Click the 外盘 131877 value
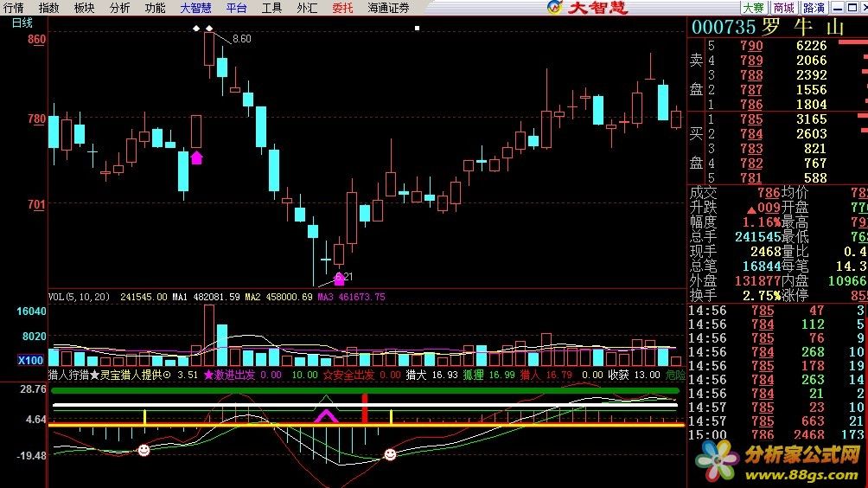Image resolution: width=868 pixels, height=488 pixels. pos(758,281)
